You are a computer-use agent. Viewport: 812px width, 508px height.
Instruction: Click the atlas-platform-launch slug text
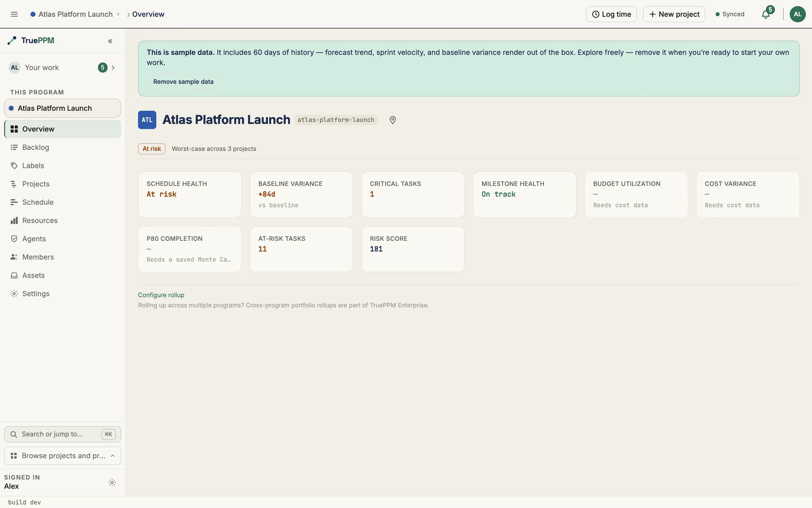pos(336,120)
